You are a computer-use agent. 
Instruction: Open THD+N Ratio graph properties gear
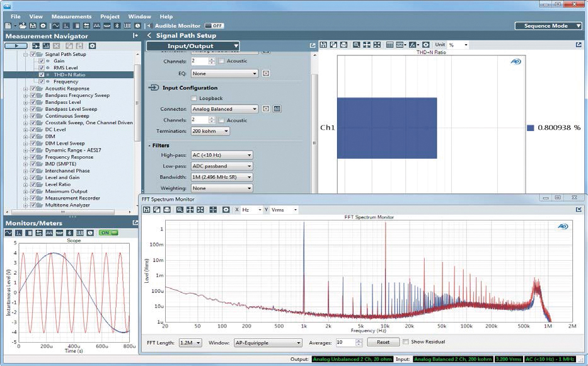click(425, 45)
